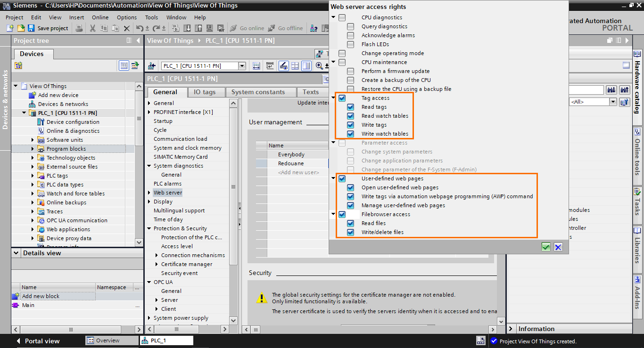Click the Upload from device icon

click(198, 28)
